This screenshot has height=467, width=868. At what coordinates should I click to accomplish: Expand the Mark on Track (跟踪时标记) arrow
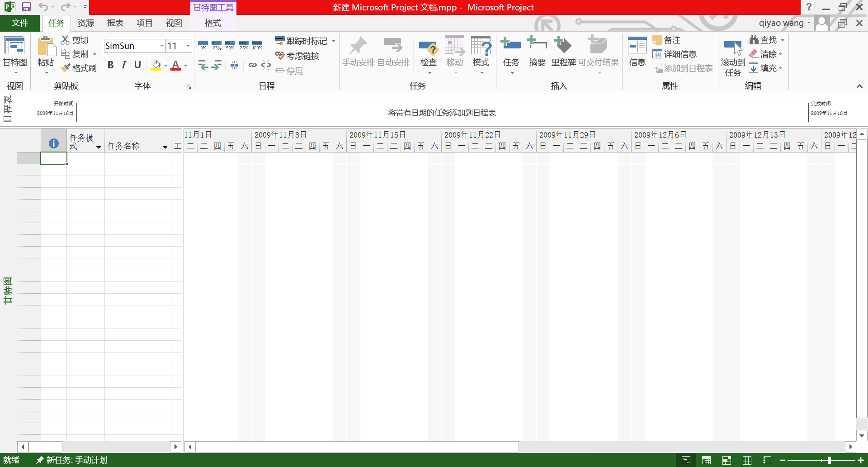333,41
